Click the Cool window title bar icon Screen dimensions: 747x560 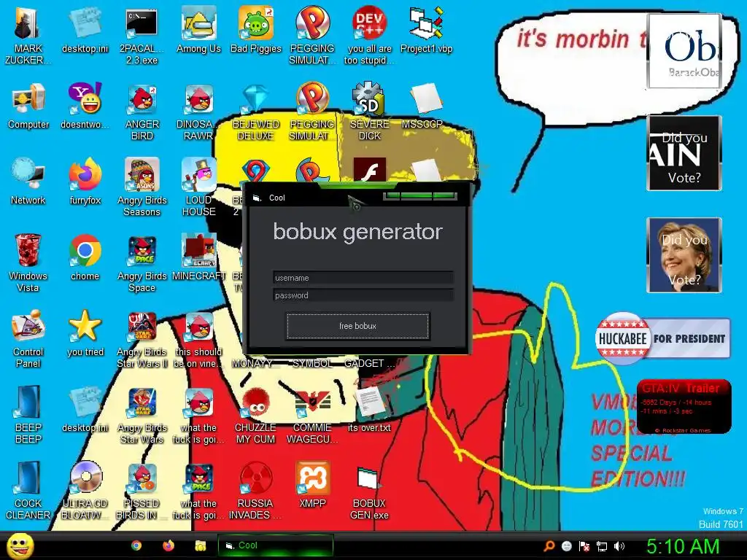(x=257, y=198)
